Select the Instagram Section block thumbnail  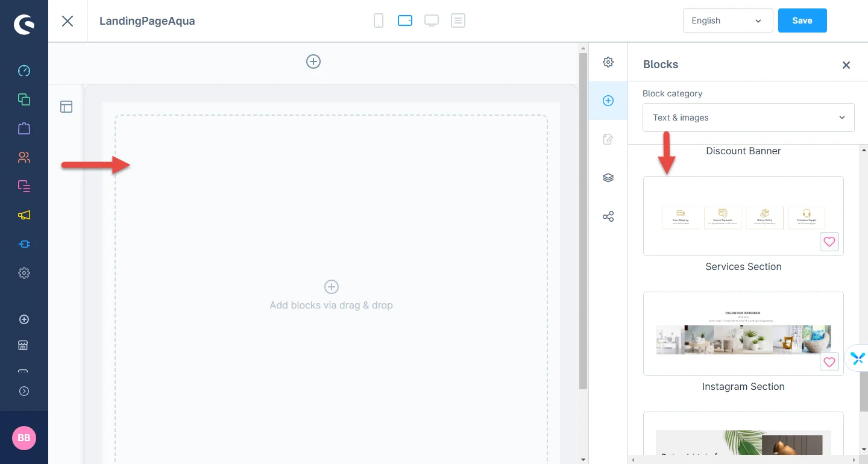pos(743,333)
